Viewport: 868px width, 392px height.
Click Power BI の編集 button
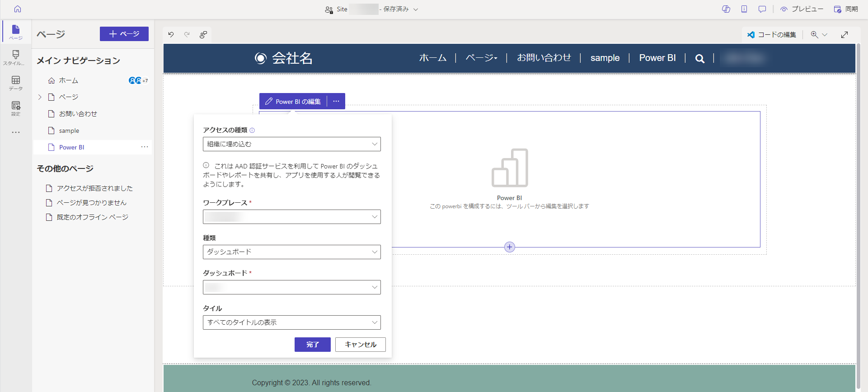pos(293,101)
